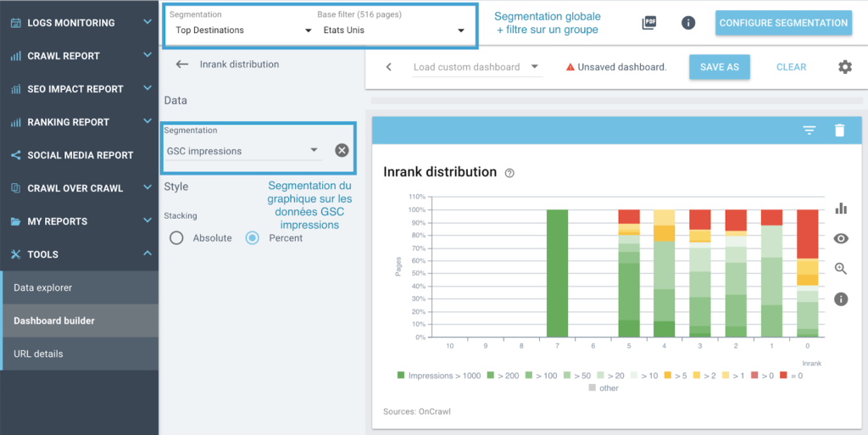This screenshot has width=868, height=435.
Task: Open dashboard settings gear icon
Action: (844, 67)
